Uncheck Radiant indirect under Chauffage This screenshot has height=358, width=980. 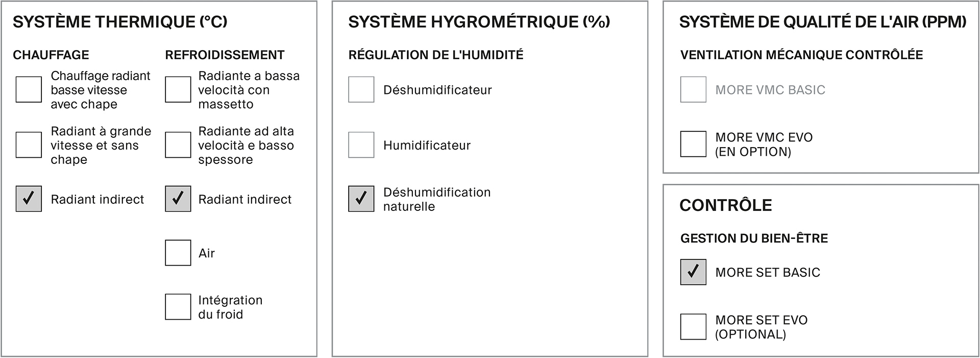coord(29,199)
